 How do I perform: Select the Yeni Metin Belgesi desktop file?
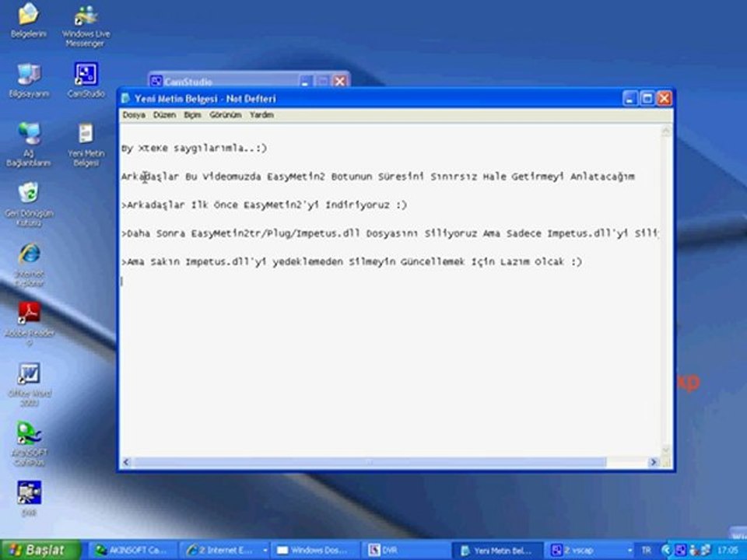pyautogui.click(x=86, y=145)
